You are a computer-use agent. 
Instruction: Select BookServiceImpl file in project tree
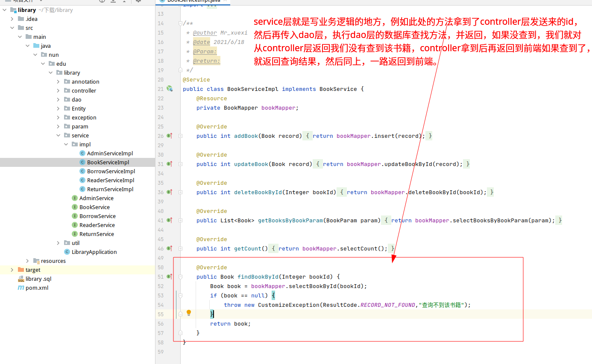point(77,162)
